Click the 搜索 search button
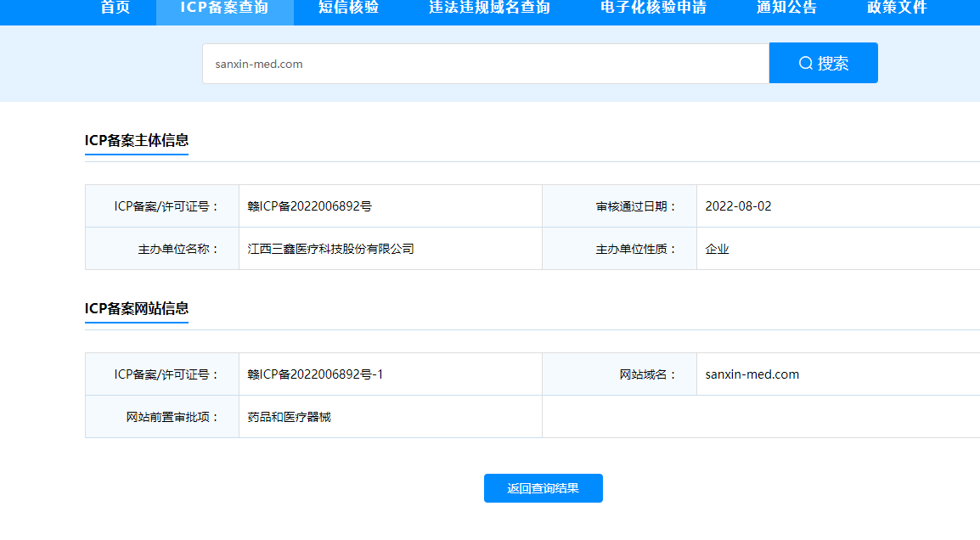980x540 pixels. pyautogui.click(x=824, y=63)
